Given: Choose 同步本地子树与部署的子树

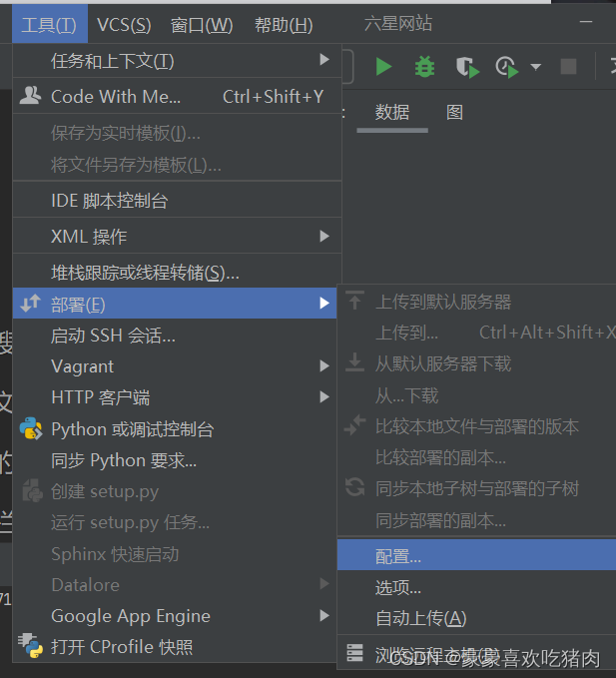Looking at the screenshot, I should [477, 488].
